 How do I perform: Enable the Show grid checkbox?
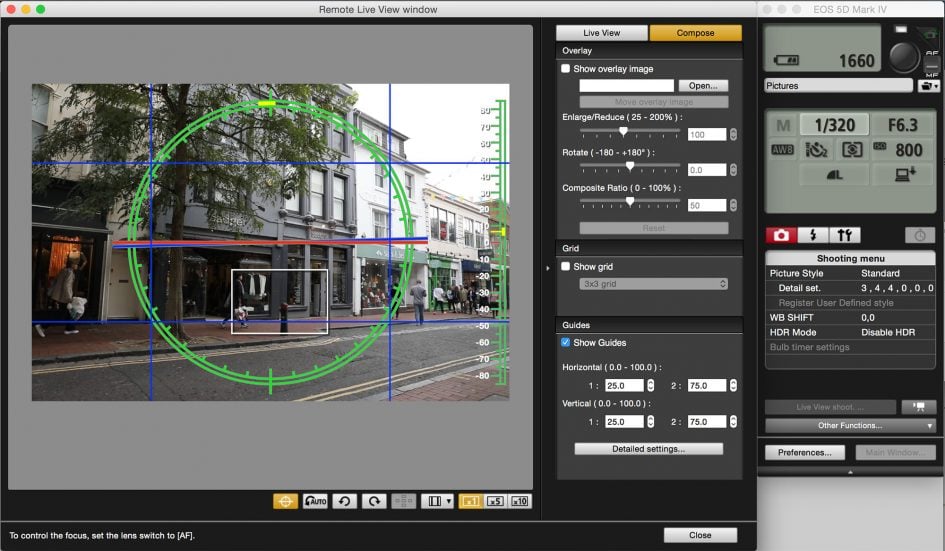[566, 267]
